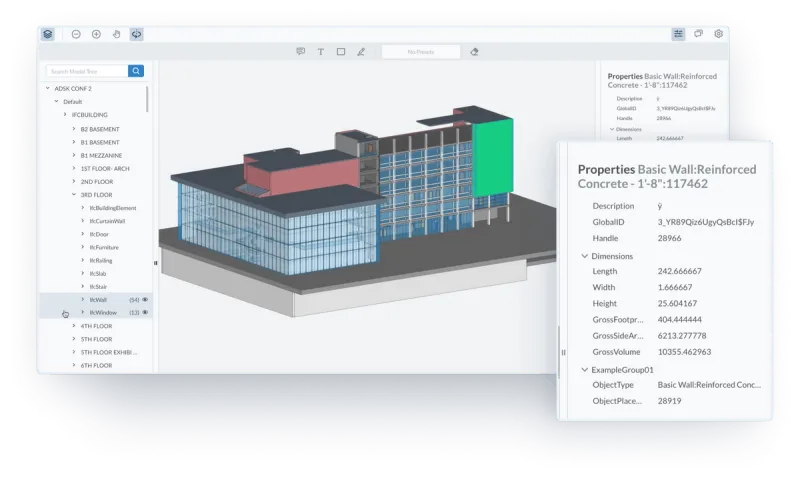Select the 3D orbit rotate tool
This screenshot has height=477, width=800.
pyautogui.click(x=136, y=34)
